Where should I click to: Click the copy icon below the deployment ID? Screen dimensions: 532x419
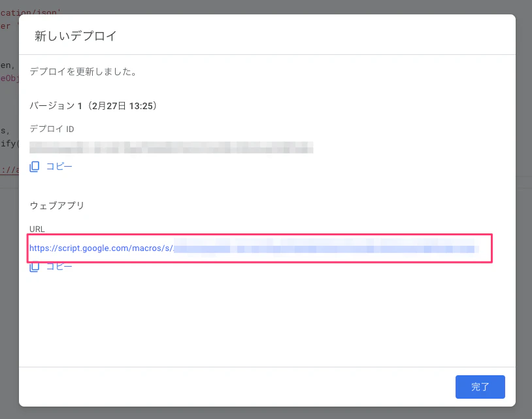(x=35, y=167)
